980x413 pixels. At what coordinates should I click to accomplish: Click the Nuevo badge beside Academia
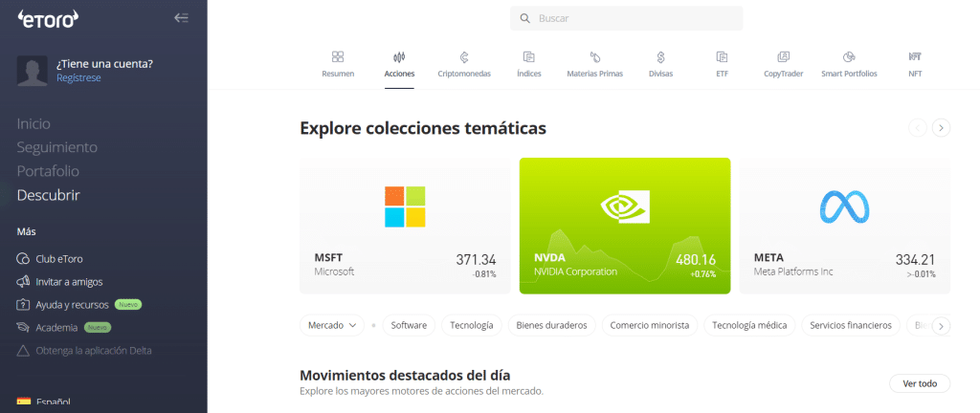tap(97, 328)
